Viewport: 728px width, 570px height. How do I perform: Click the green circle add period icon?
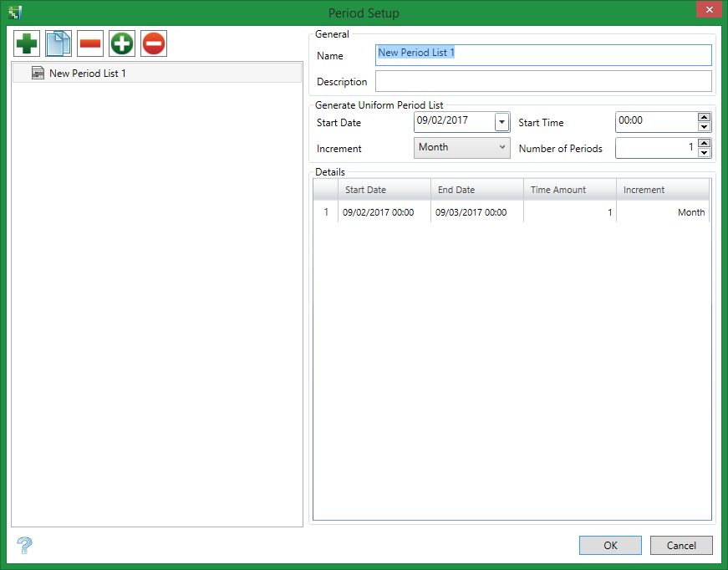point(122,43)
